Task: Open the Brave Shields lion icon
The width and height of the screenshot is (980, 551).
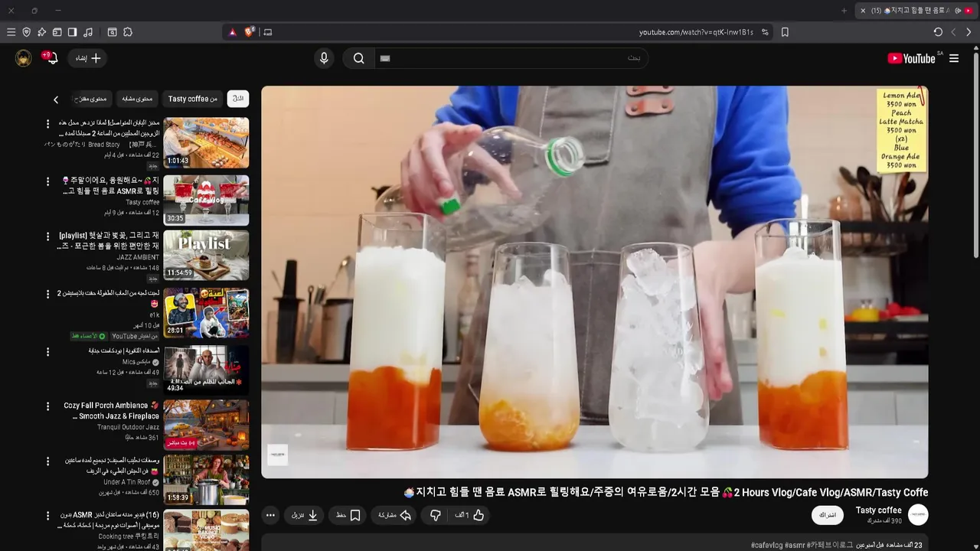Action: coord(250,32)
